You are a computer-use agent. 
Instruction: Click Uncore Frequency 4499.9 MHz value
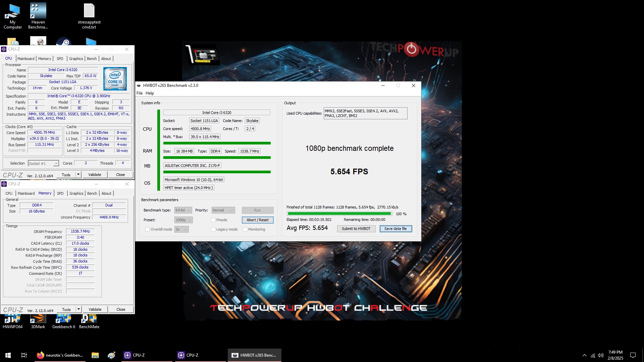point(109,217)
